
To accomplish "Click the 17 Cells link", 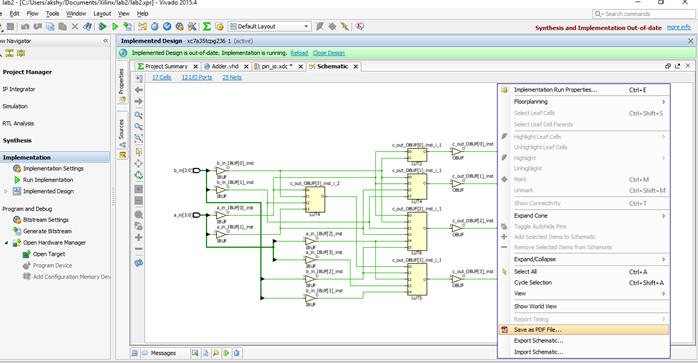I will click(162, 77).
